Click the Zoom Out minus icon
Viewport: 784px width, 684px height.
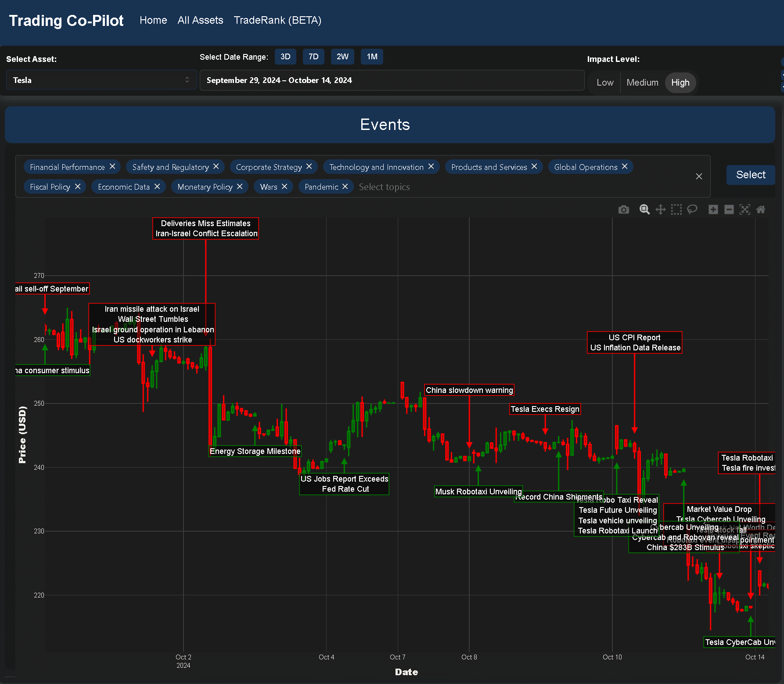point(729,209)
